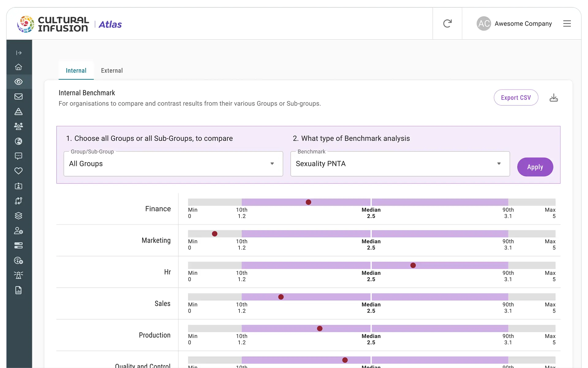This screenshot has width=588, height=368.
Task: Click the Finance row red marker dot
Action: pos(308,202)
